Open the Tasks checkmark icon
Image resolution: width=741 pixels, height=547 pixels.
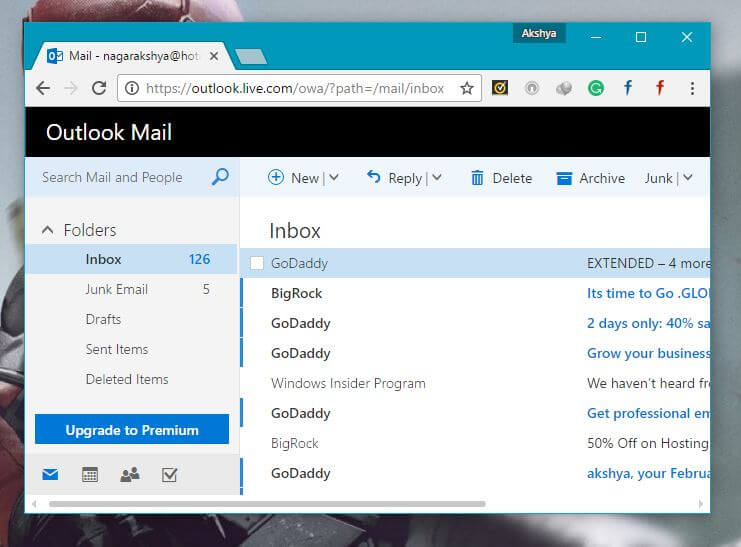pyautogui.click(x=169, y=475)
